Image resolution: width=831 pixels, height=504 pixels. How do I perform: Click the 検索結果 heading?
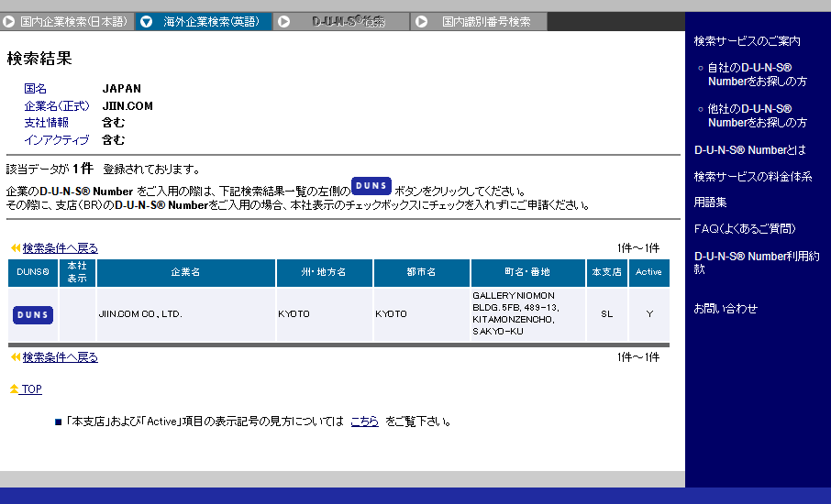pos(39,59)
